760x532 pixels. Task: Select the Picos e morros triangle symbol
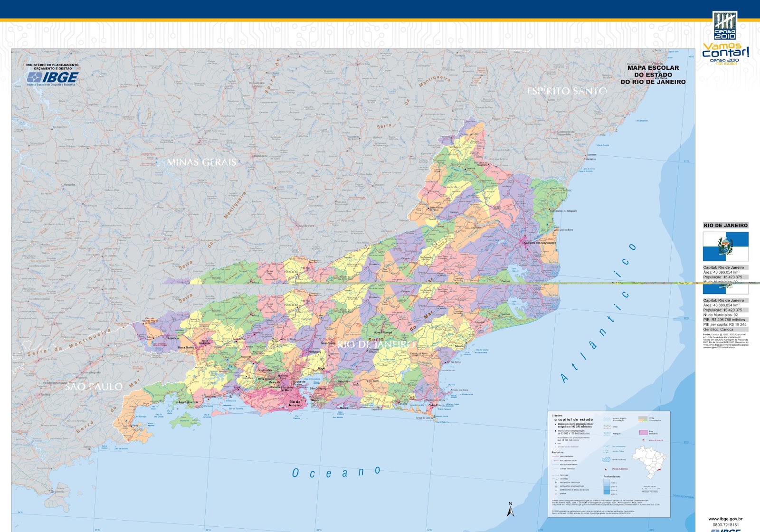[606, 469]
